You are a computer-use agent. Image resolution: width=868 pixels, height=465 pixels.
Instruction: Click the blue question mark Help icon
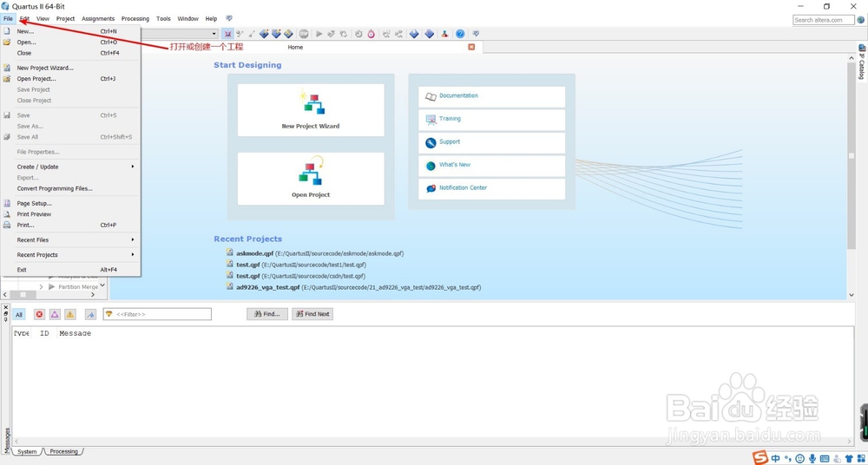click(460, 34)
